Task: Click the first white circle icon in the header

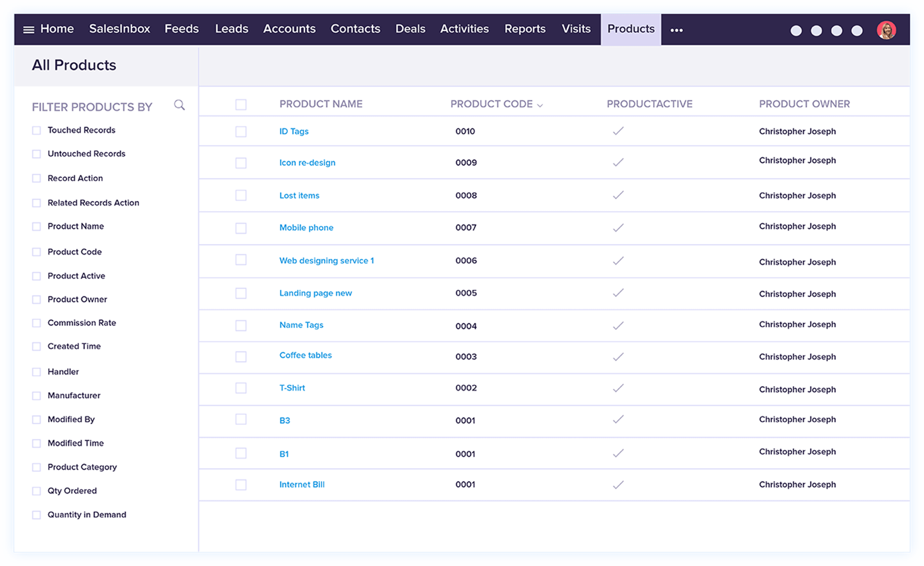Action: [x=796, y=31]
